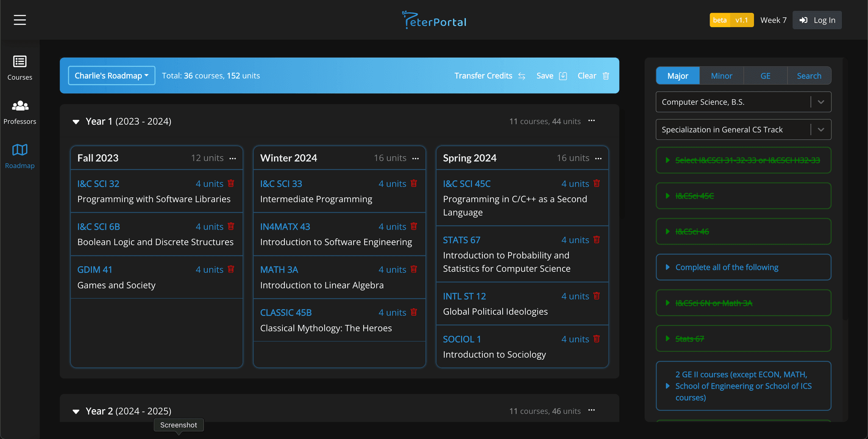868x439 pixels.
Task: Switch to the GE tab
Action: pyautogui.click(x=765, y=76)
